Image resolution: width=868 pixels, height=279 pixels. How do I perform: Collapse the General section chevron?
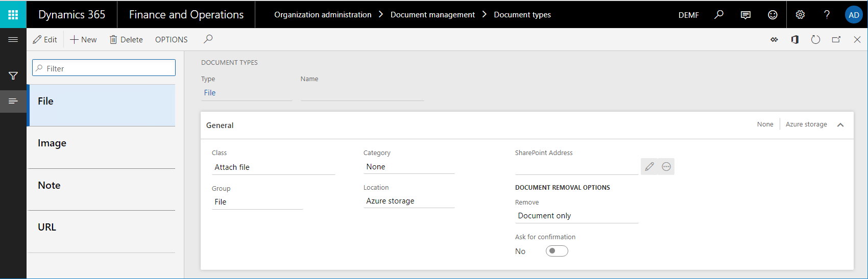(840, 125)
